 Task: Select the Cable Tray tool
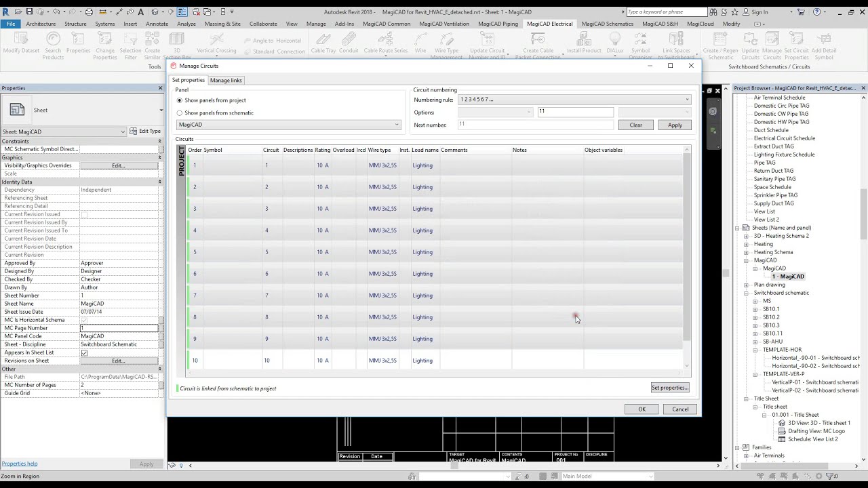(x=323, y=43)
